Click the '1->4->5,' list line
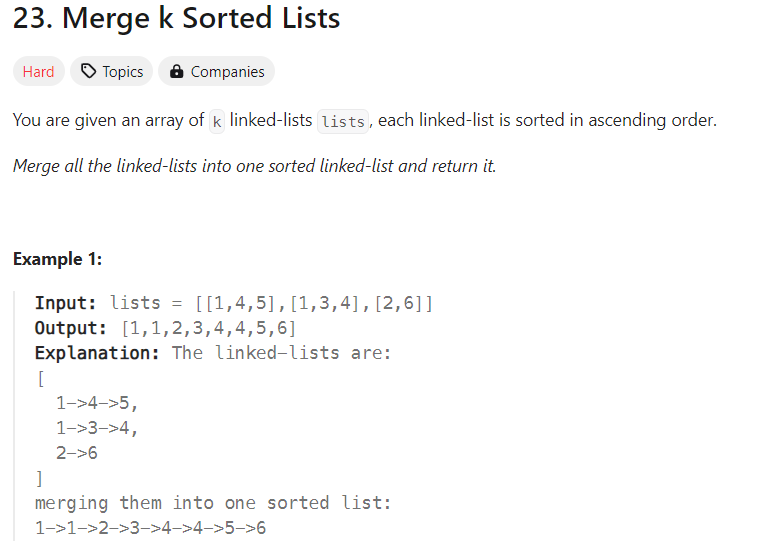782x552 pixels. (97, 403)
